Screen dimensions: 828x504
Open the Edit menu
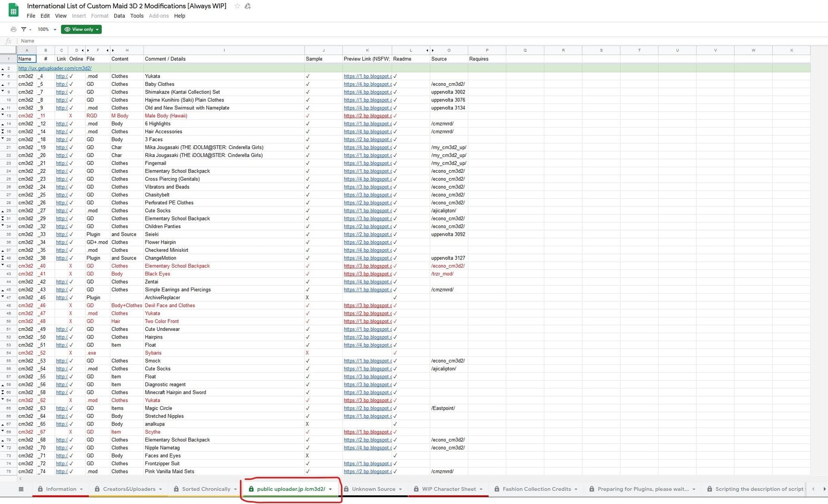point(45,16)
